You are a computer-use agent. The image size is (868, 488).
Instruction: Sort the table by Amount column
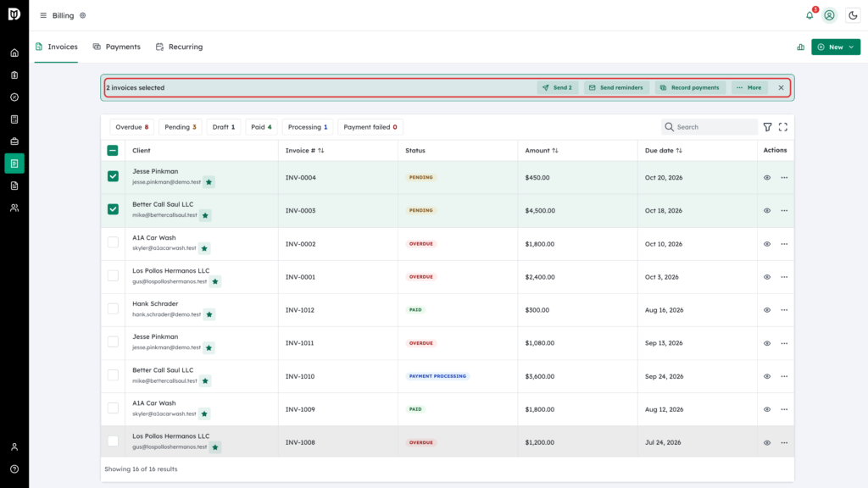pos(542,151)
